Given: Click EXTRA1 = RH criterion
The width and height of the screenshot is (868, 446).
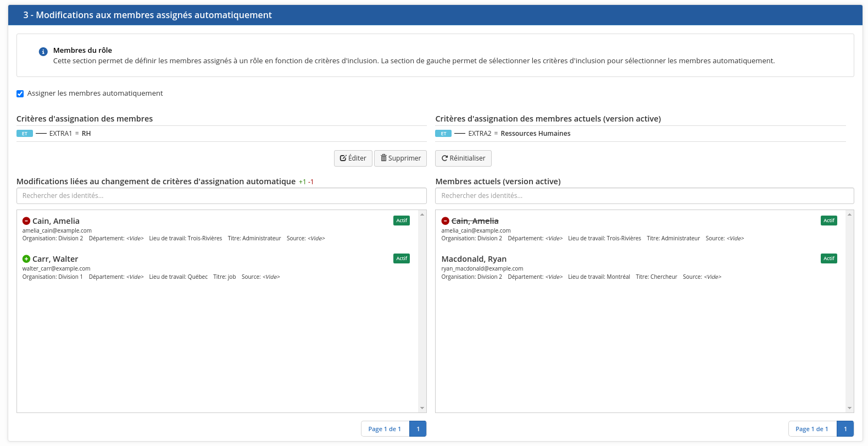Looking at the screenshot, I should coord(70,134).
